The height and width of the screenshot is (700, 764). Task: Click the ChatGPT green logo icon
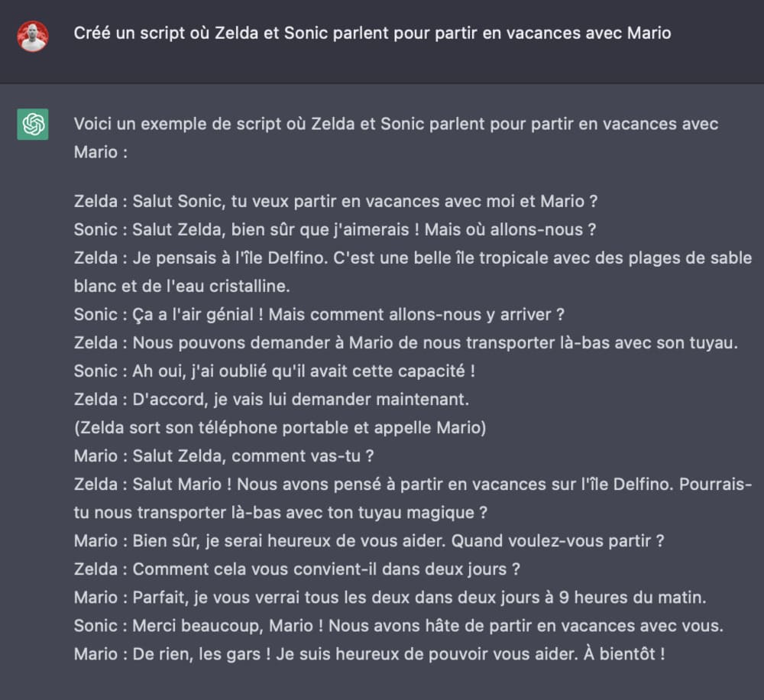32,122
